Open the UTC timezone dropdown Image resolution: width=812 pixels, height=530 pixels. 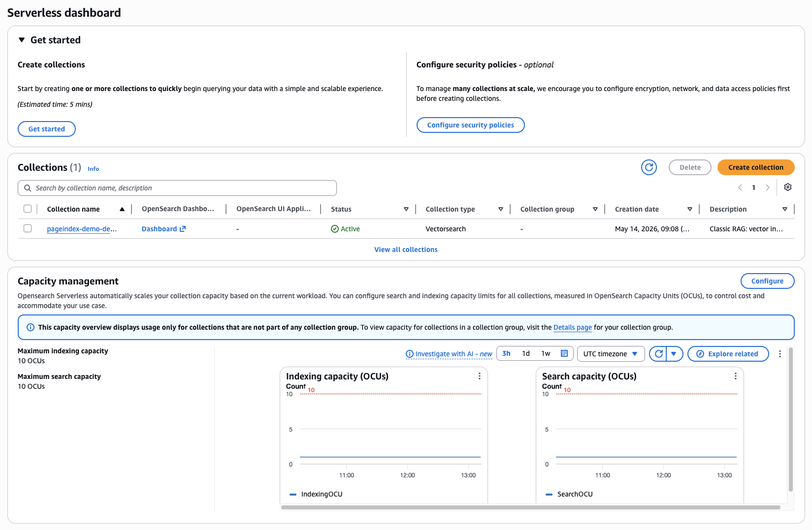[611, 354]
